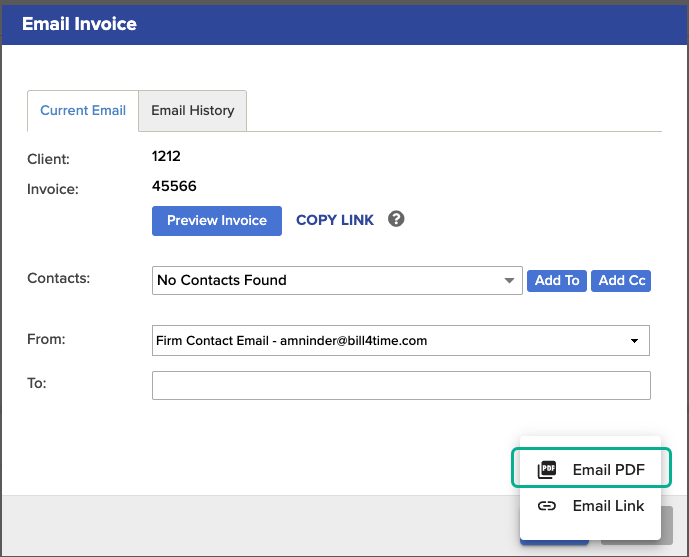Switch to the Current Email tab
Image resolution: width=689 pixels, height=557 pixels.
point(83,110)
